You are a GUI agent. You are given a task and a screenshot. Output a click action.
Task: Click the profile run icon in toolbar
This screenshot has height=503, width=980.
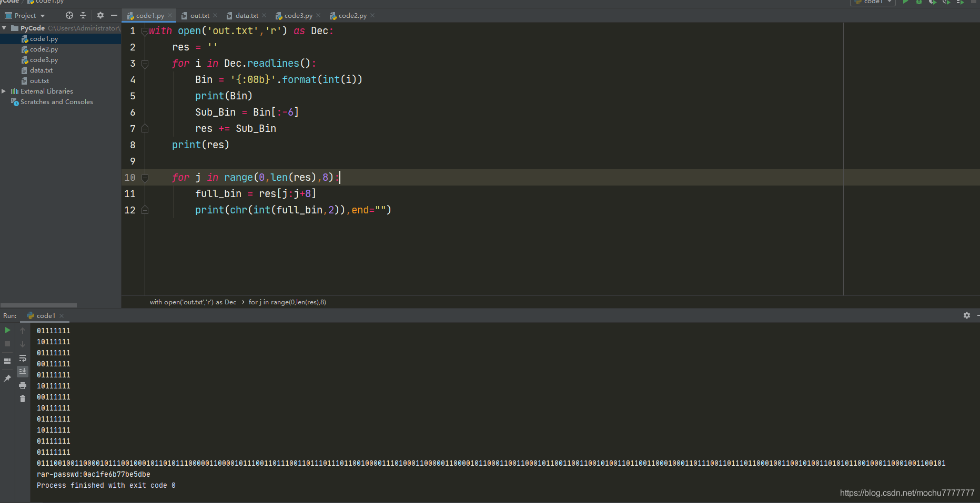point(946,2)
